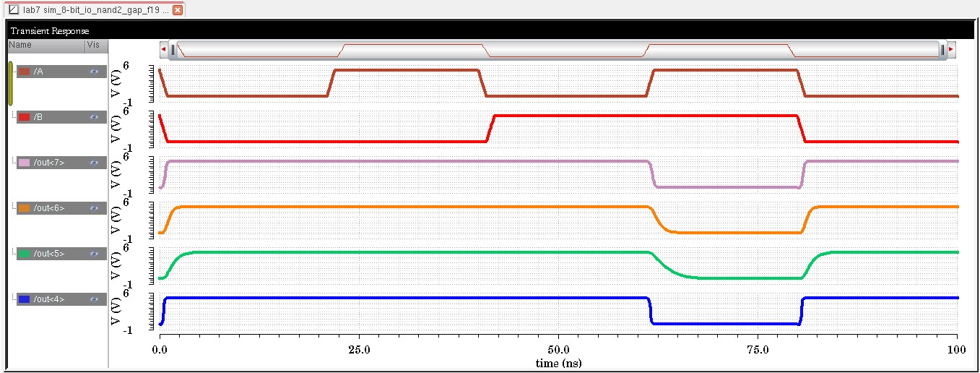
Task: Toggle visibility eye for /A signal
Action: [x=93, y=72]
